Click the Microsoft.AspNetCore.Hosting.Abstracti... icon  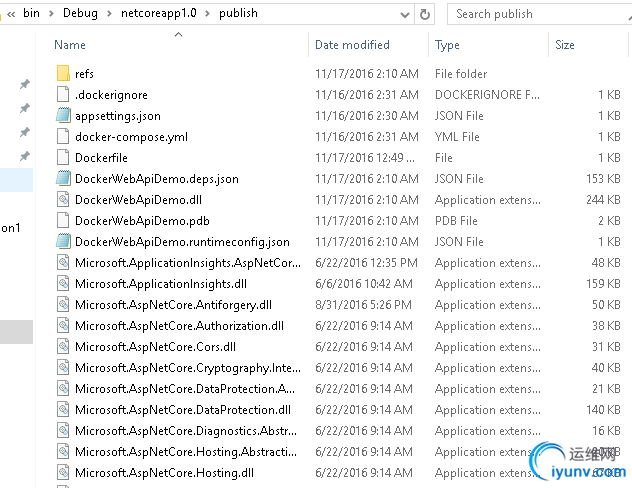(63, 451)
